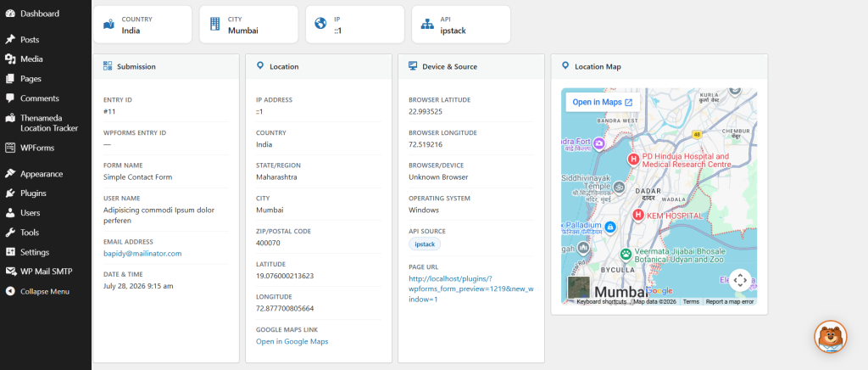Click the Users person icon
The width and height of the screenshot is (868, 370).
point(10,213)
